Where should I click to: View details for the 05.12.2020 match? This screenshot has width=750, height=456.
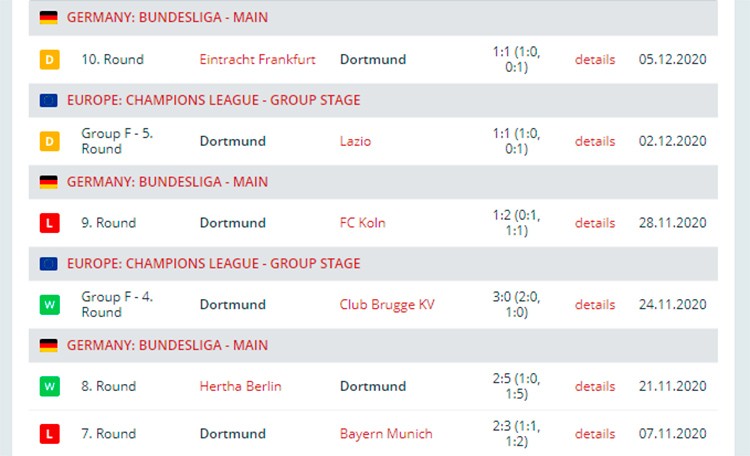point(595,59)
